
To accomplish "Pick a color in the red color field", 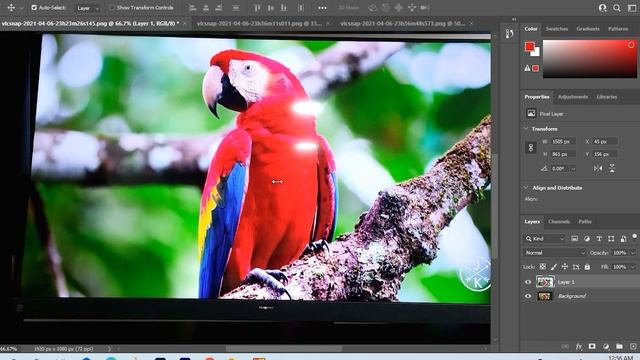I will click(x=589, y=59).
